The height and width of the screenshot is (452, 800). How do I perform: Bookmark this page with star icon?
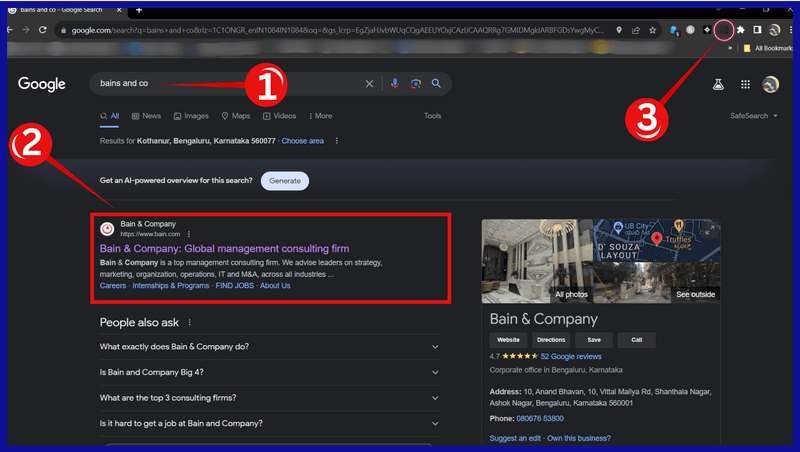[652, 30]
